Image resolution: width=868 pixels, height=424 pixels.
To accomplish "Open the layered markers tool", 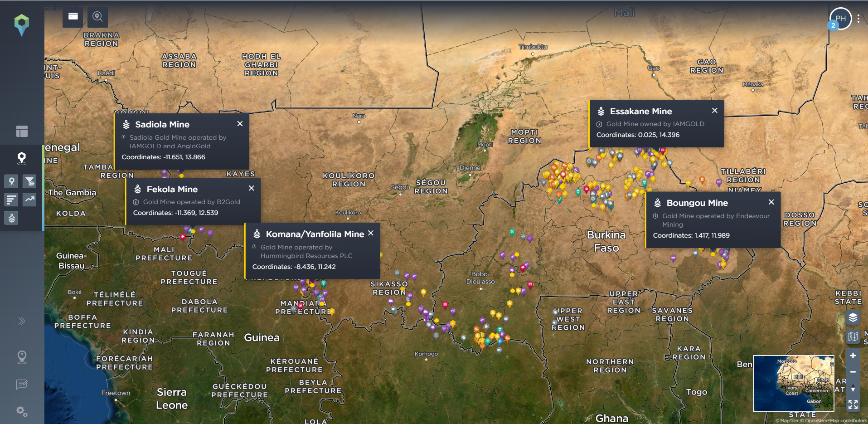I will click(x=12, y=218).
